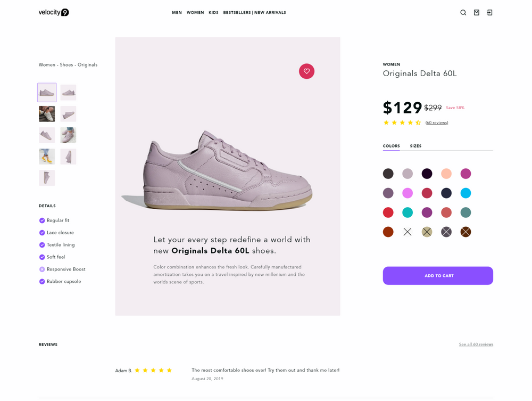This screenshot has width=532, height=401.
Task: Click the Women - Shoes - Originals breadcrumb
Action: point(68,65)
